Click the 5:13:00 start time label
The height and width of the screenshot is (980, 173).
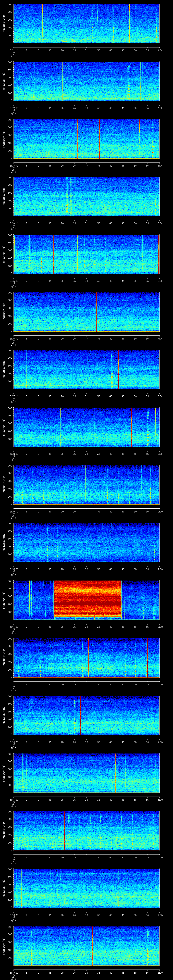click(14, 742)
